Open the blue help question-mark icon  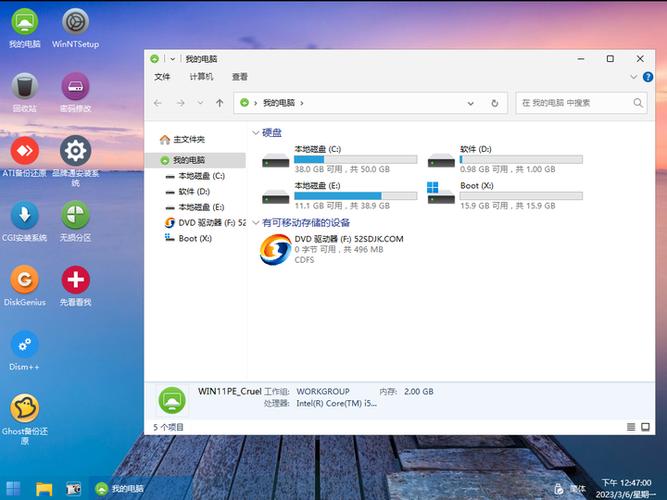point(648,77)
